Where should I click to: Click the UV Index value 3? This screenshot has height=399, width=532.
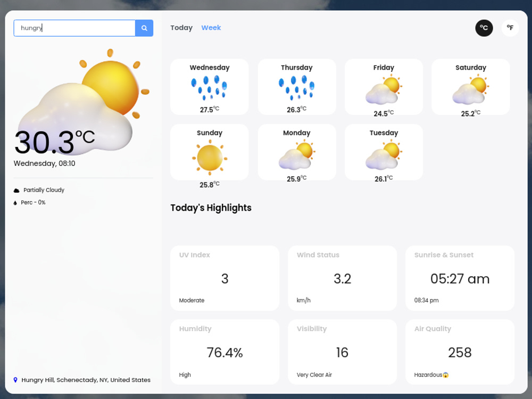coord(225,279)
